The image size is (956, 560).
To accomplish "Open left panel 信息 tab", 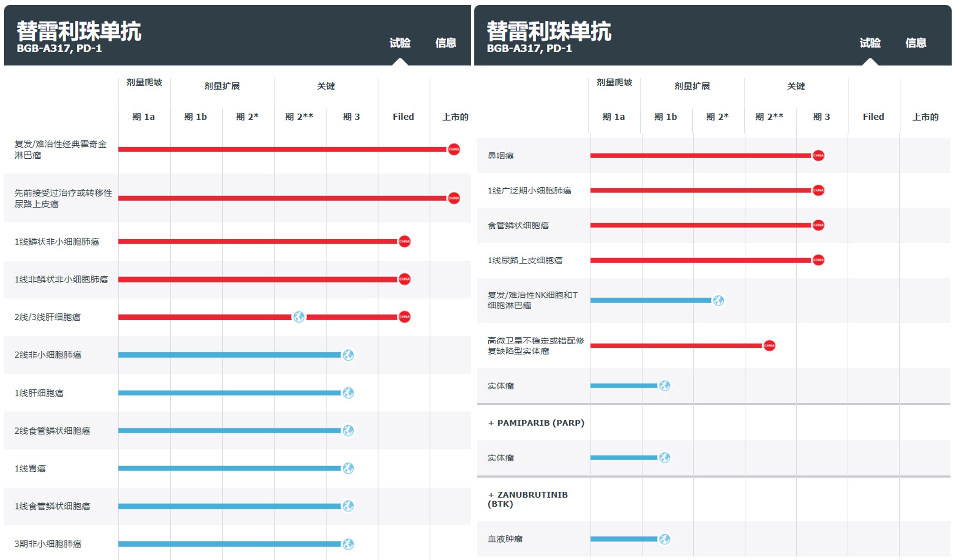I will (x=445, y=43).
